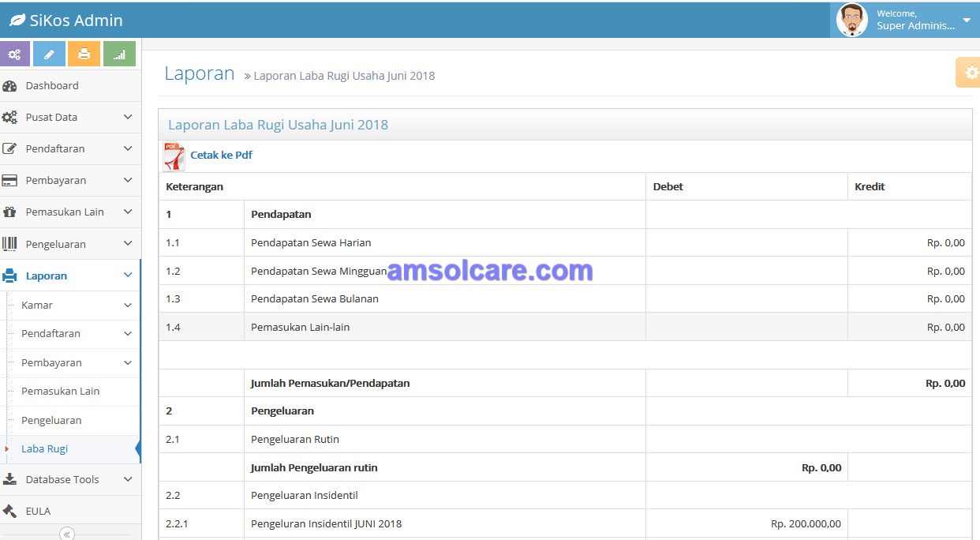The height and width of the screenshot is (540, 980).
Task: Click the Cetak ke Pdf link
Action: click(x=221, y=156)
